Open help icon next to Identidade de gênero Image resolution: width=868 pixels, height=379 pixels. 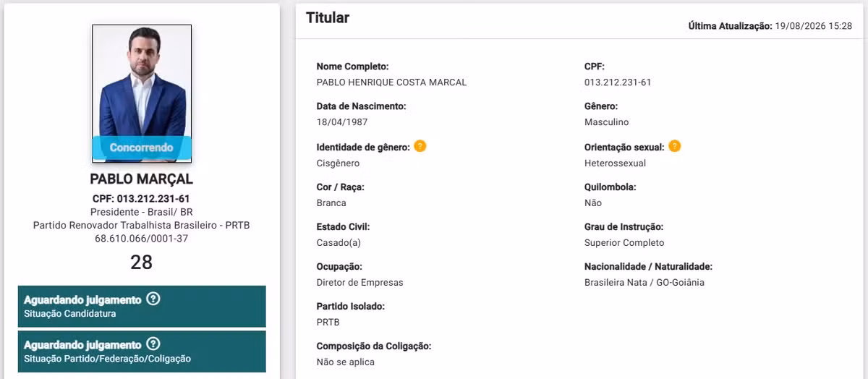click(x=420, y=146)
